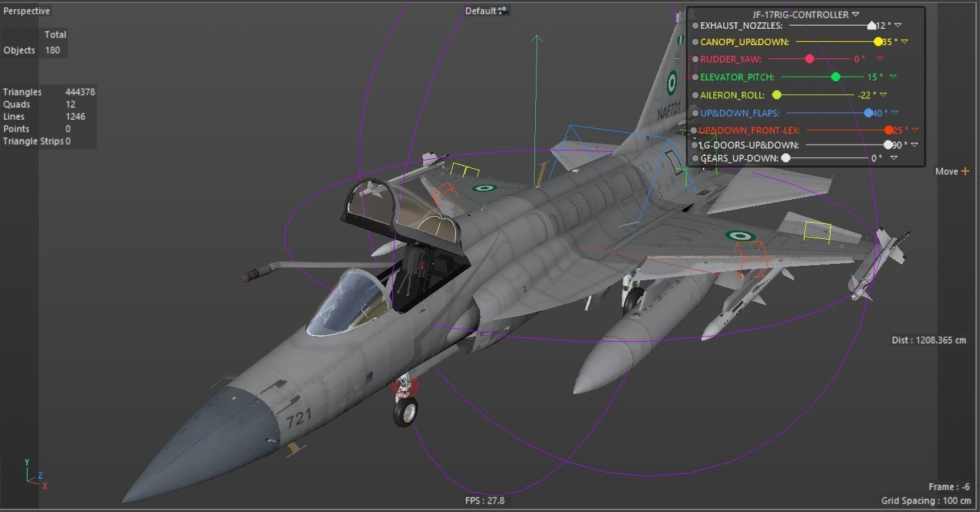Image resolution: width=980 pixels, height=512 pixels.
Task: Click the white LG-DOORS-UP&DOWN slider knob
Action: click(x=888, y=145)
